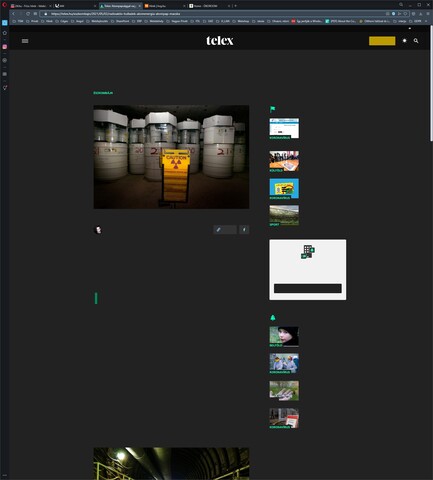Screen dimensions: 433x480
Task: Open the bottom thumbnail showing a red sign
Action: coord(284,418)
